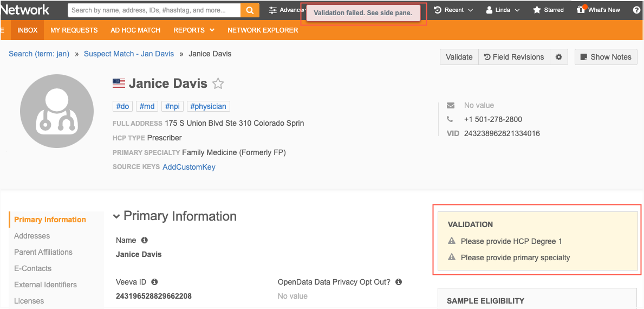Screen dimensions: 644x309
Task: Expand the Reports menu
Action: (x=194, y=30)
